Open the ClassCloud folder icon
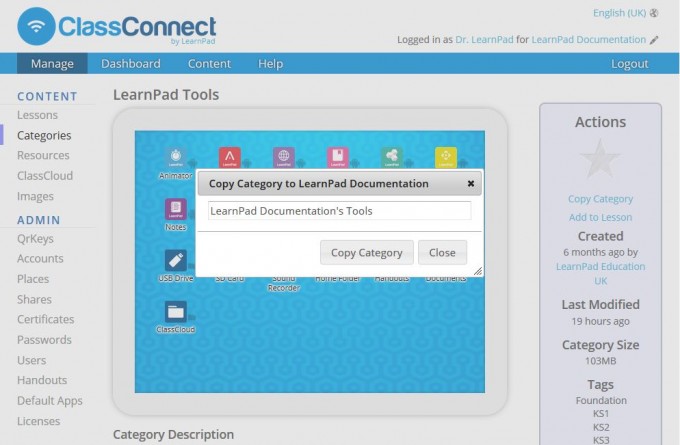Screen dimensions: 680x445 tap(176, 312)
